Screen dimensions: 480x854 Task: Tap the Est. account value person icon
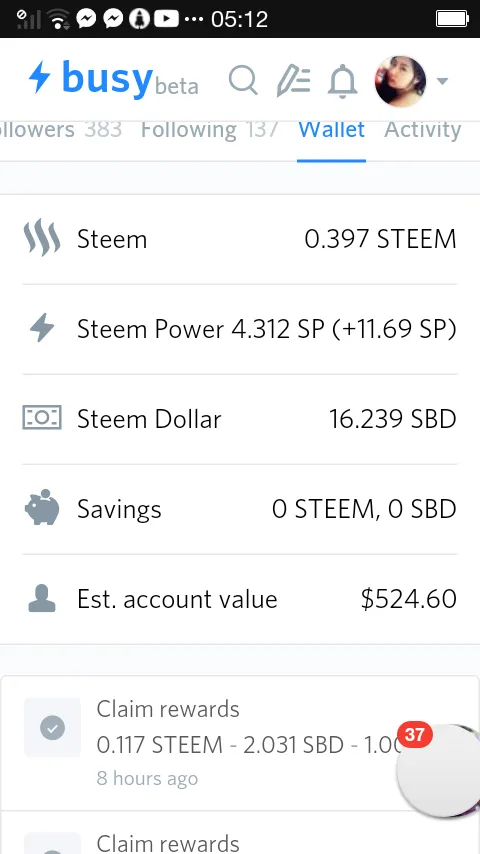point(42,598)
